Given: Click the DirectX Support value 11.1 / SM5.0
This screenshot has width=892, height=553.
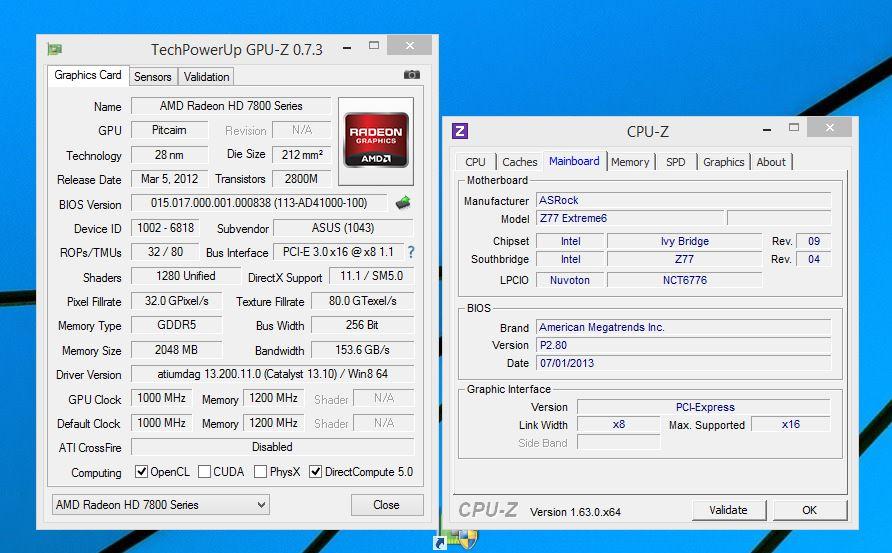Looking at the screenshot, I should click(371, 276).
